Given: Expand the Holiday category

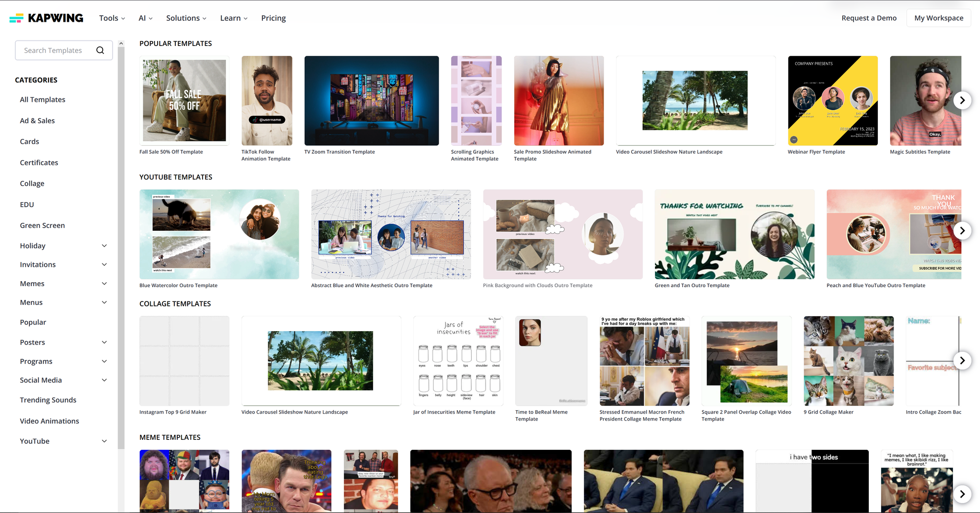Looking at the screenshot, I should (x=104, y=246).
